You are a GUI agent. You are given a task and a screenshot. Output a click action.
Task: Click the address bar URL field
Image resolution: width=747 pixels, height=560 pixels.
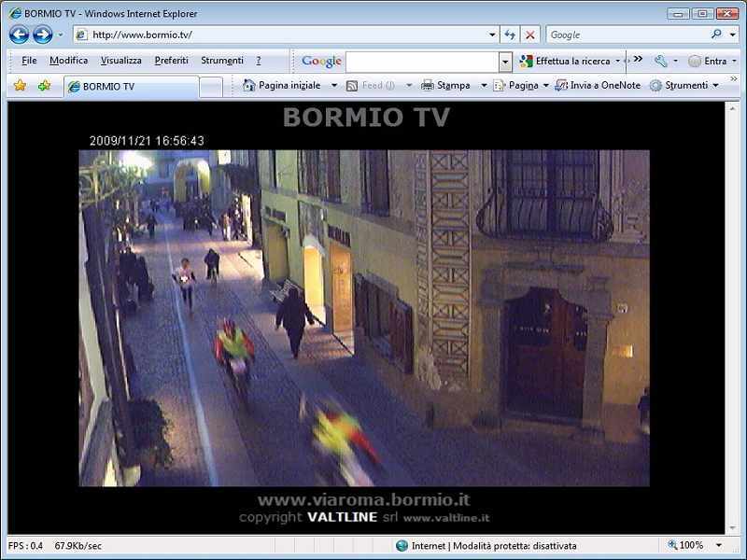click(280, 35)
